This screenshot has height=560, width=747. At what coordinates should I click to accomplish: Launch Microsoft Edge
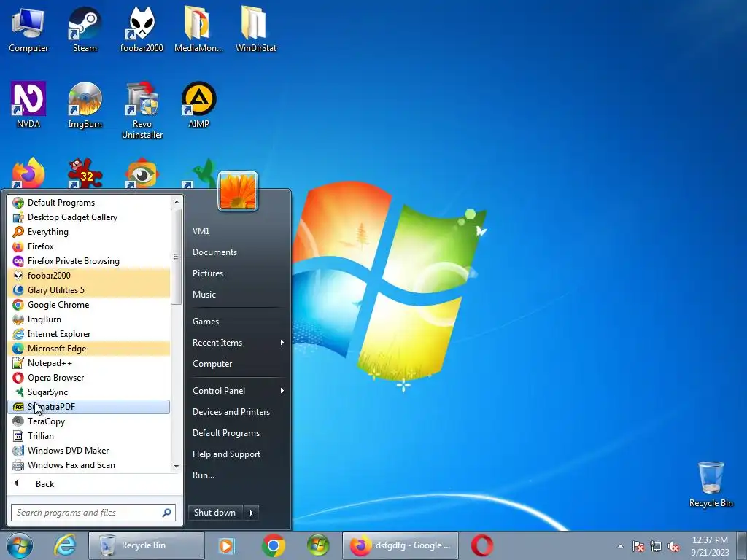pyautogui.click(x=88, y=349)
